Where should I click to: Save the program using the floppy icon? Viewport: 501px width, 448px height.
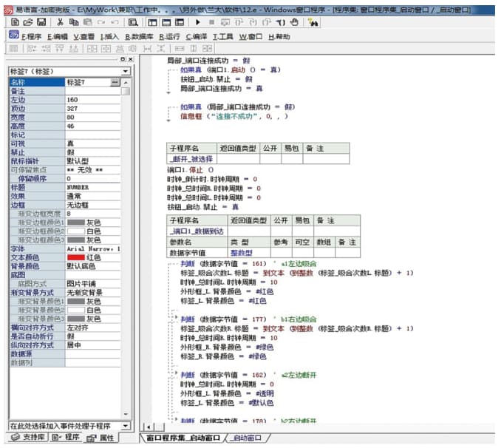pyautogui.click(x=41, y=22)
